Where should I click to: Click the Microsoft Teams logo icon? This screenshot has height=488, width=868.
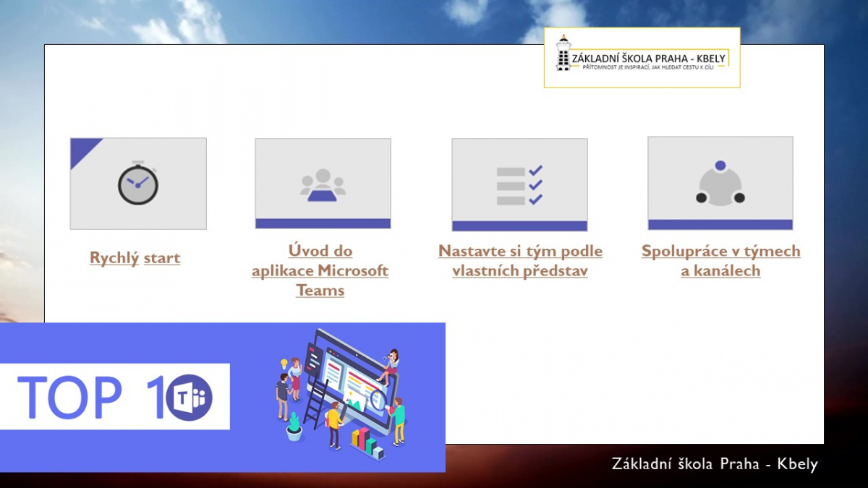pyautogui.click(x=190, y=398)
